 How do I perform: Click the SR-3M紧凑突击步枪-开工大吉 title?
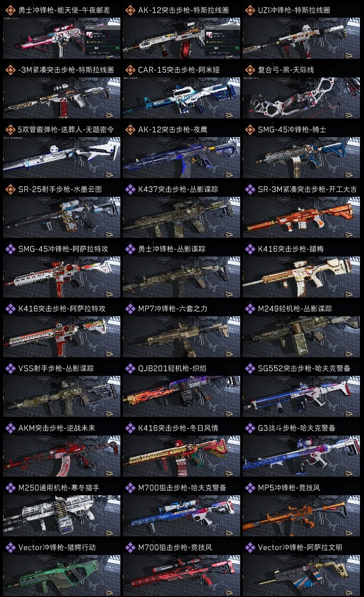coord(307,189)
